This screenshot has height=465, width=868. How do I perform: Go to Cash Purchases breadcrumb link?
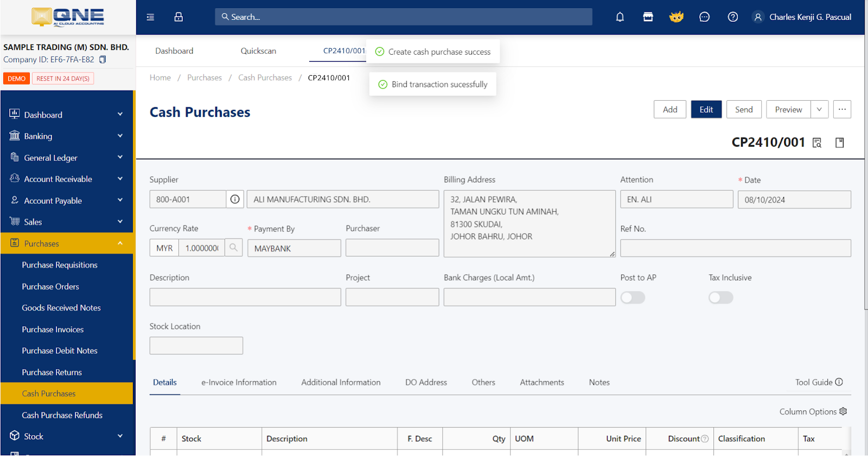265,77
